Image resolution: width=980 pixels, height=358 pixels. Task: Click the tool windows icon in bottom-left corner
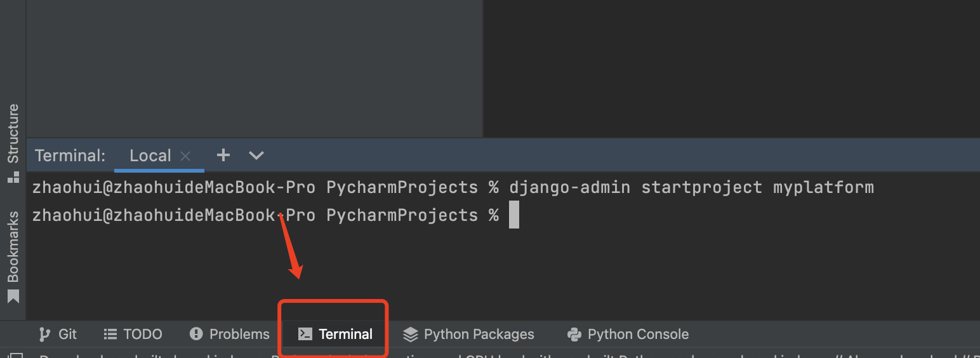[17, 355]
